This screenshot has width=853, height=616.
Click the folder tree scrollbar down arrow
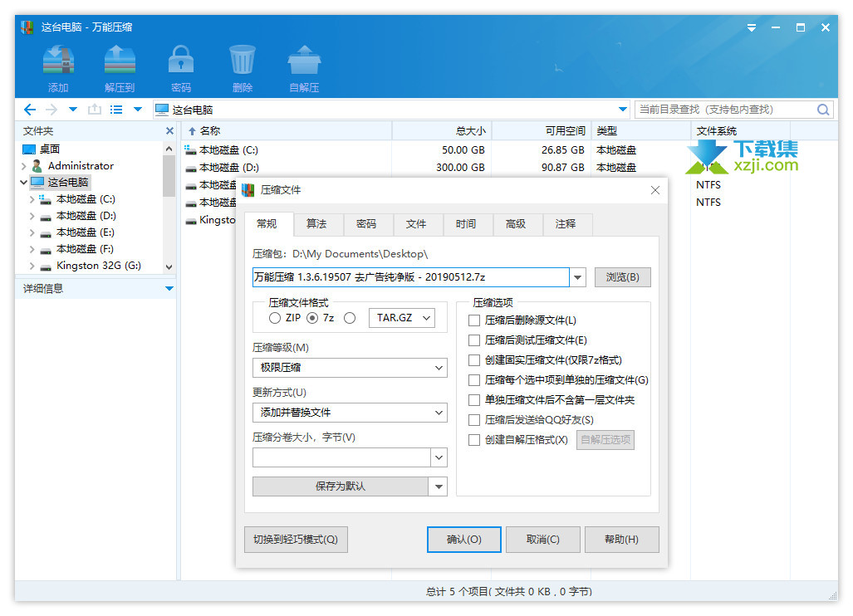click(x=169, y=267)
